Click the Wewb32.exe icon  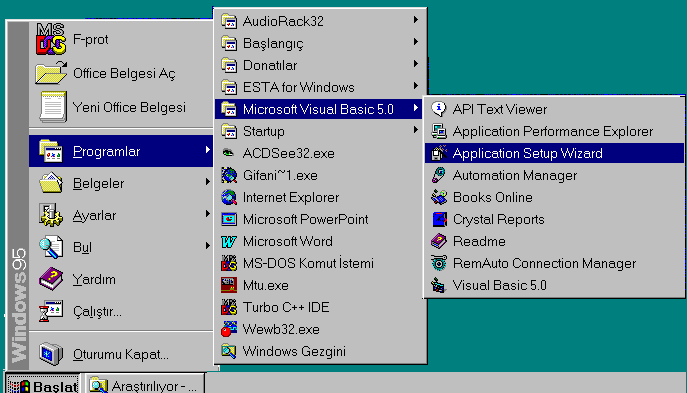[229, 329]
